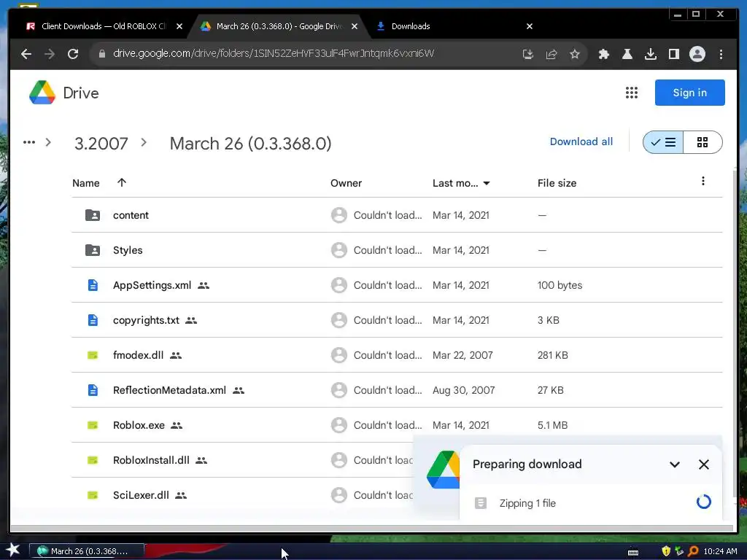Reload the Google Drive page
The width and height of the screenshot is (747, 560).
[x=73, y=54]
